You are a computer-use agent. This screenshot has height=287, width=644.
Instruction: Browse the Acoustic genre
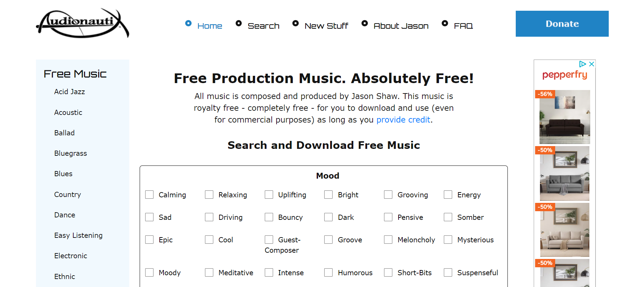[x=68, y=113]
